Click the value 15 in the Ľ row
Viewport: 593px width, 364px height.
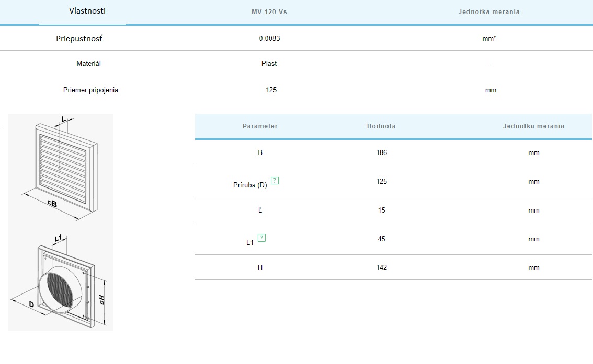381,210
